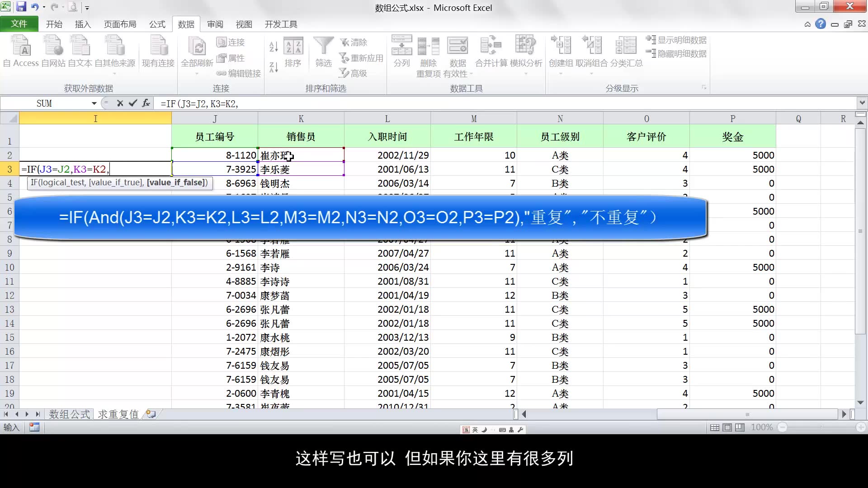Click Edit Links (编辑链接)

(239, 73)
